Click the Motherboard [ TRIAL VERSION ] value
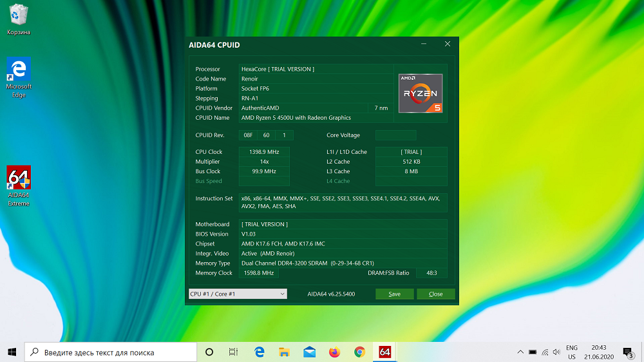644x362 pixels. [265, 224]
